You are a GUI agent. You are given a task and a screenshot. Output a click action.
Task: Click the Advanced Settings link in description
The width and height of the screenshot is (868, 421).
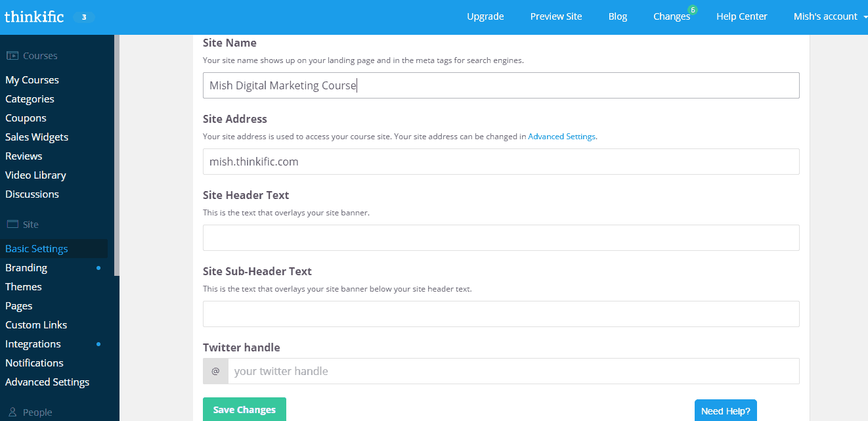561,137
